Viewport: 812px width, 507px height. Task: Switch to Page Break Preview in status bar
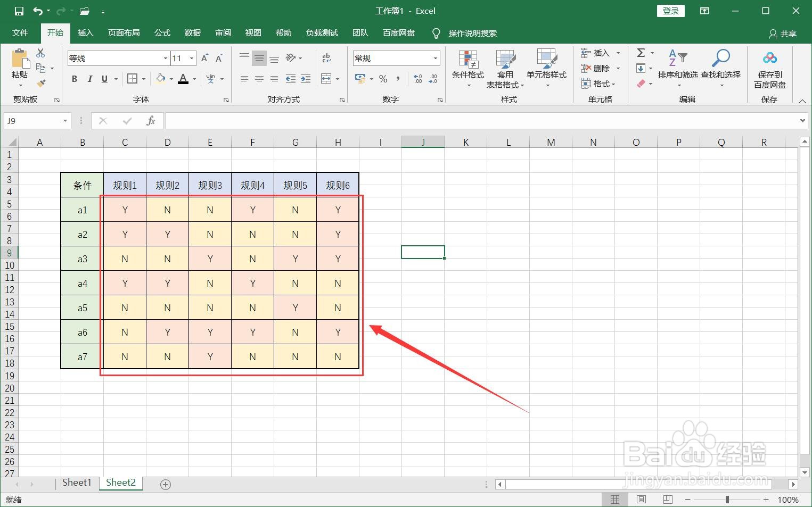(668, 500)
